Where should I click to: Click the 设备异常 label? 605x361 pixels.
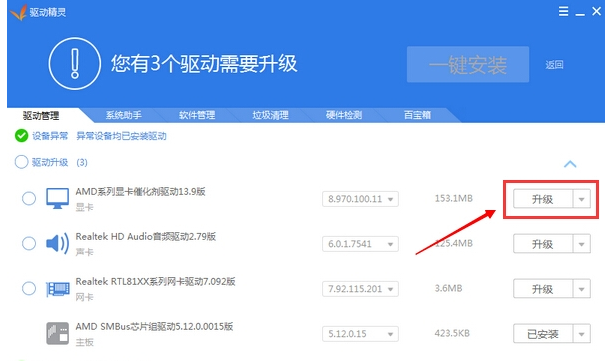coord(50,136)
